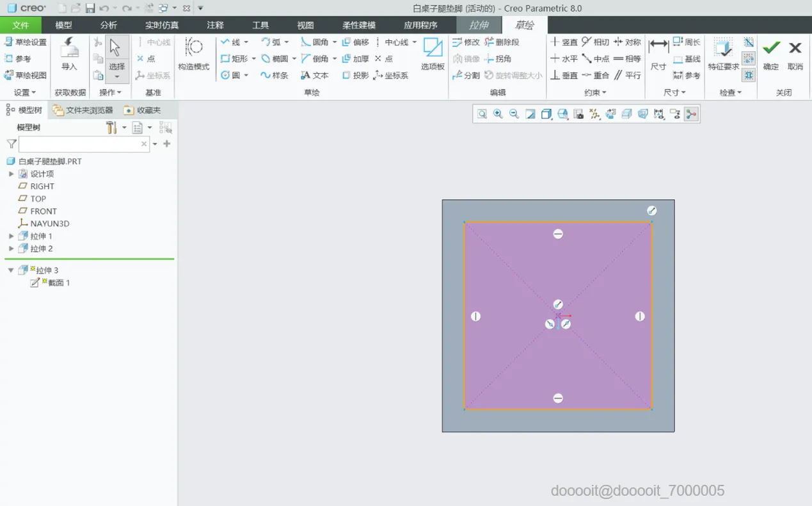Switch to the 模型 ribbon tab
This screenshot has height=506, width=812.
pyautogui.click(x=63, y=25)
